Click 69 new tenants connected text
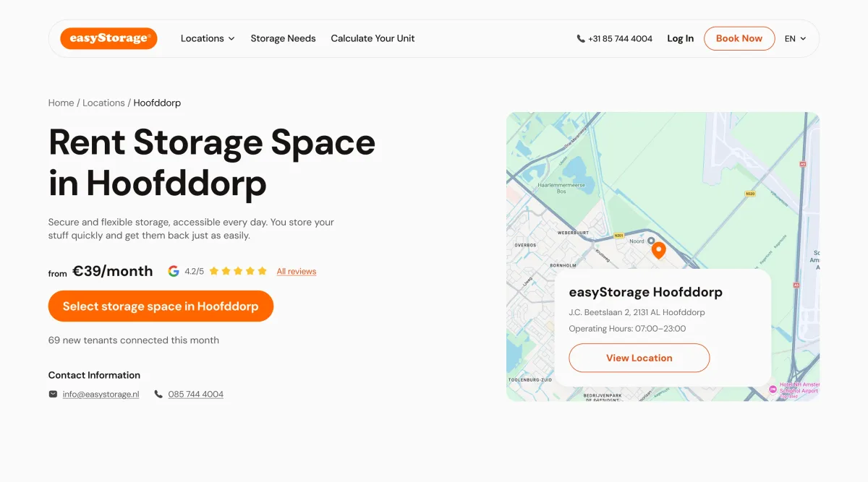This screenshot has width=868, height=482. pos(134,340)
